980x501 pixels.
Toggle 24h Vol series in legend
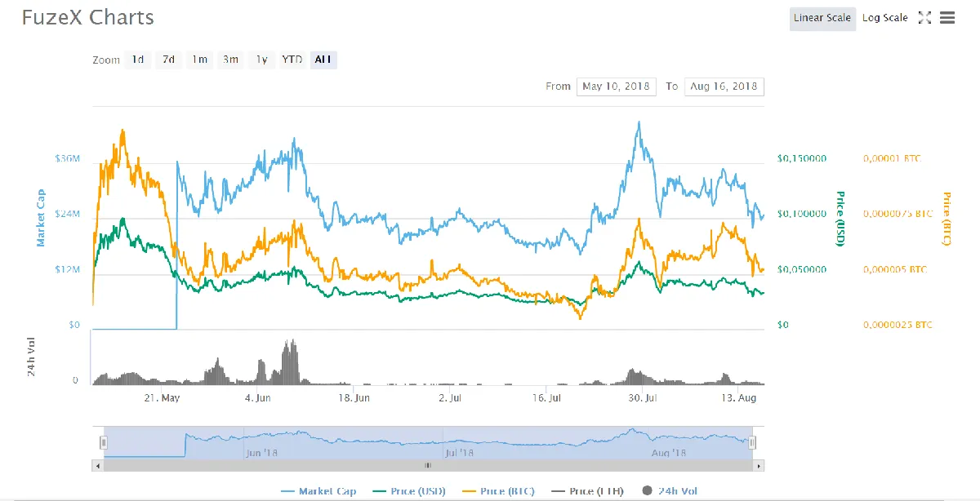point(670,491)
